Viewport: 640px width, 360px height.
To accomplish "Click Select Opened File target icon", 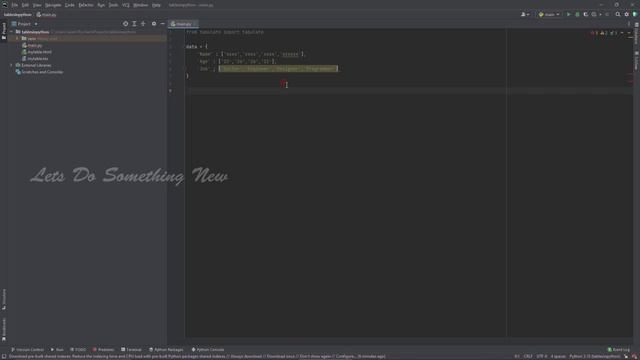I will (125, 24).
